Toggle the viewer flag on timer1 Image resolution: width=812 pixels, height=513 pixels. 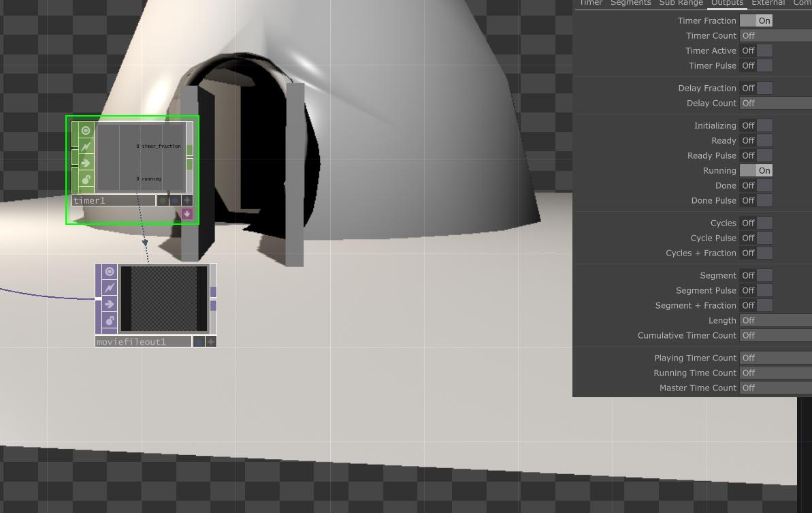pos(86,131)
